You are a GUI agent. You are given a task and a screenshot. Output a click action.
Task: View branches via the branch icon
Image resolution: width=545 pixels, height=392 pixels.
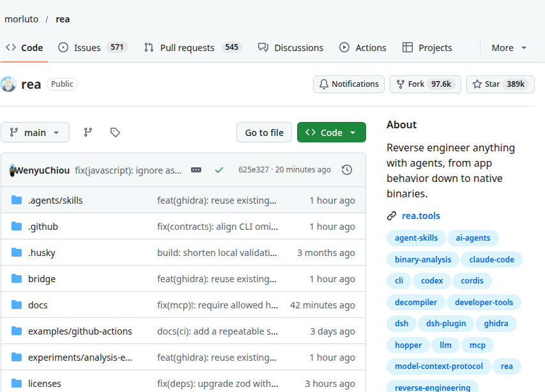[x=88, y=132]
